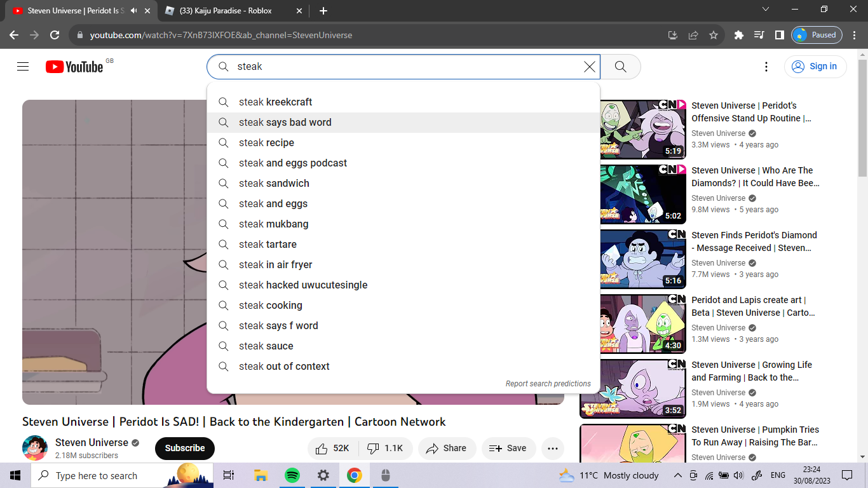Share this page from address bar icon
This screenshot has width=868, height=488.
point(693,35)
